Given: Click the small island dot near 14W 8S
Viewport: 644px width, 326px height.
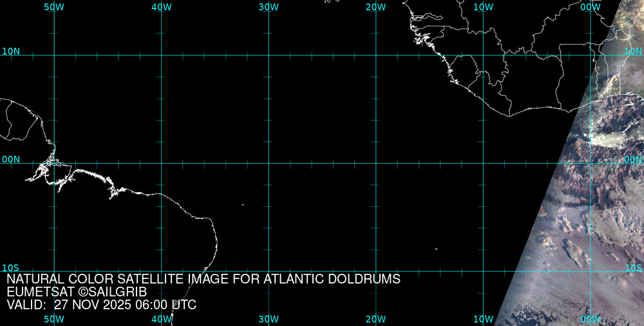Looking at the screenshot, I should 436,249.
